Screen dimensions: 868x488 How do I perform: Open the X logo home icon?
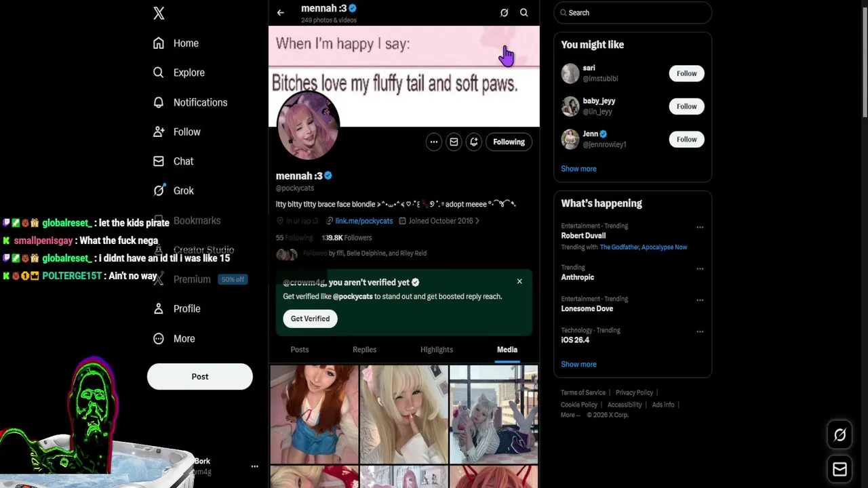click(159, 13)
